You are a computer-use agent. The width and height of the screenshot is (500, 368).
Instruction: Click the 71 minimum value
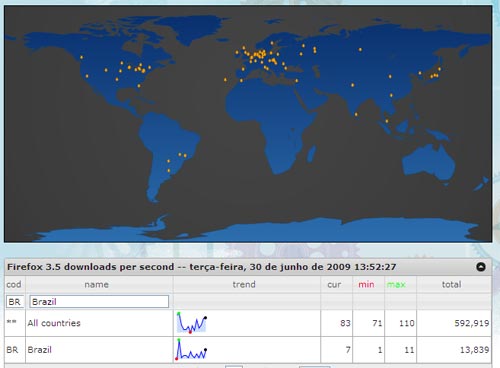(x=377, y=323)
